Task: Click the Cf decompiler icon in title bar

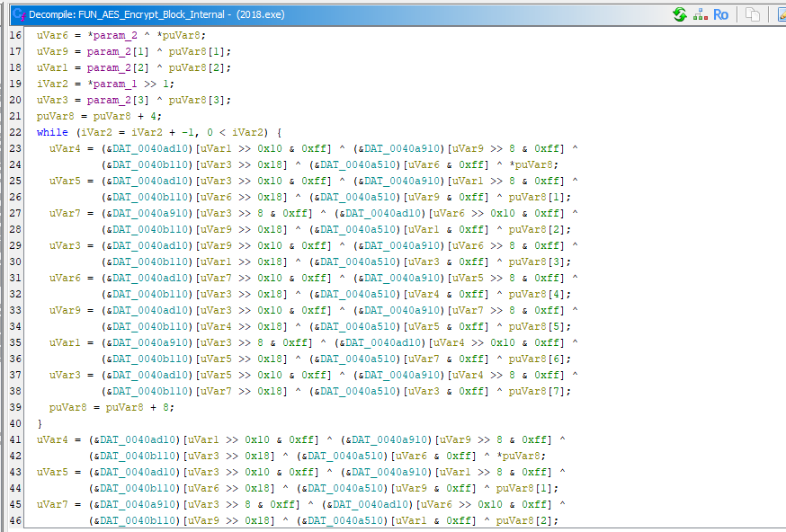Action: pos(18,14)
